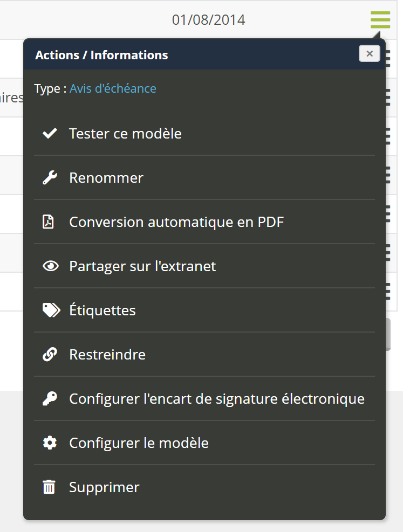The width and height of the screenshot is (403, 532).
Task: Click the key icon for signature configuration
Action: tap(50, 399)
